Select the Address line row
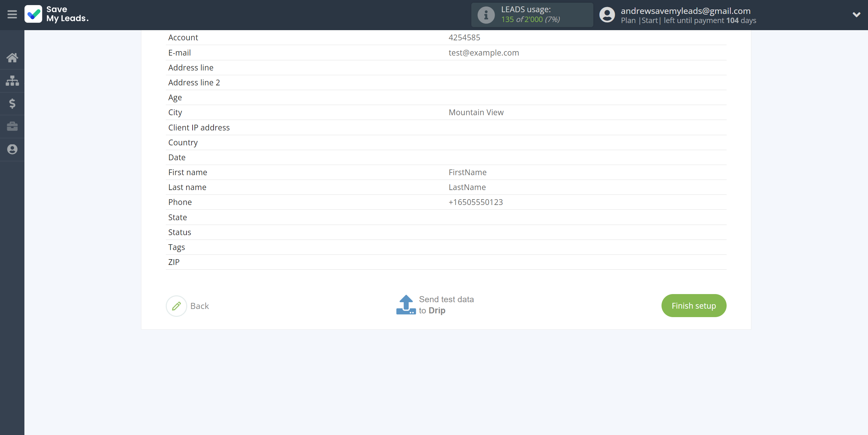This screenshot has height=435, width=868. (446, 67)
